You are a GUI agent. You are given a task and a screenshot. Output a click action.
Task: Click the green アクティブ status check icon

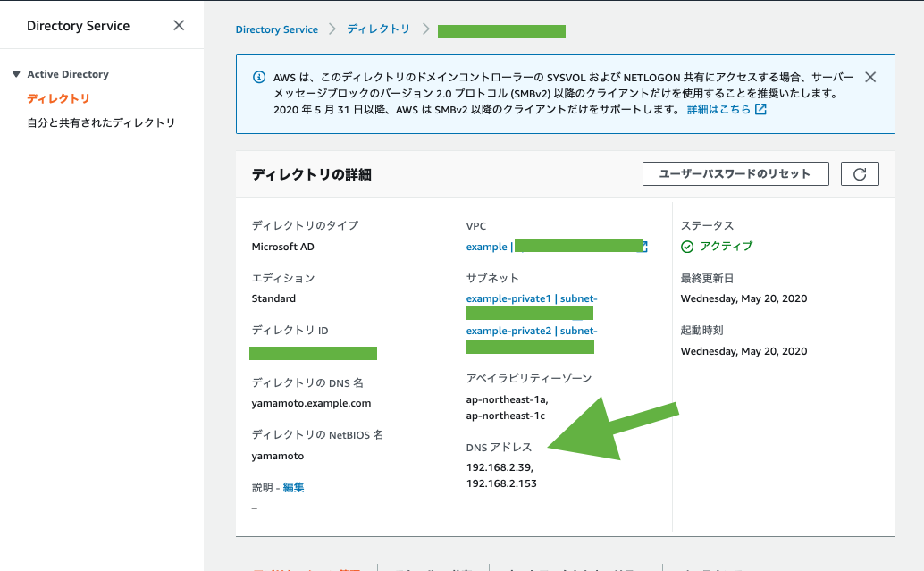pos(687,247)
